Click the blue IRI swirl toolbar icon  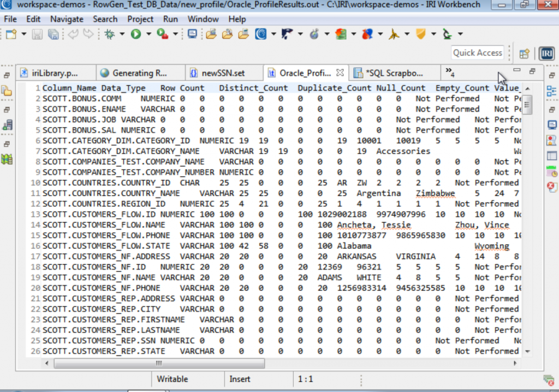click(260, 34)
